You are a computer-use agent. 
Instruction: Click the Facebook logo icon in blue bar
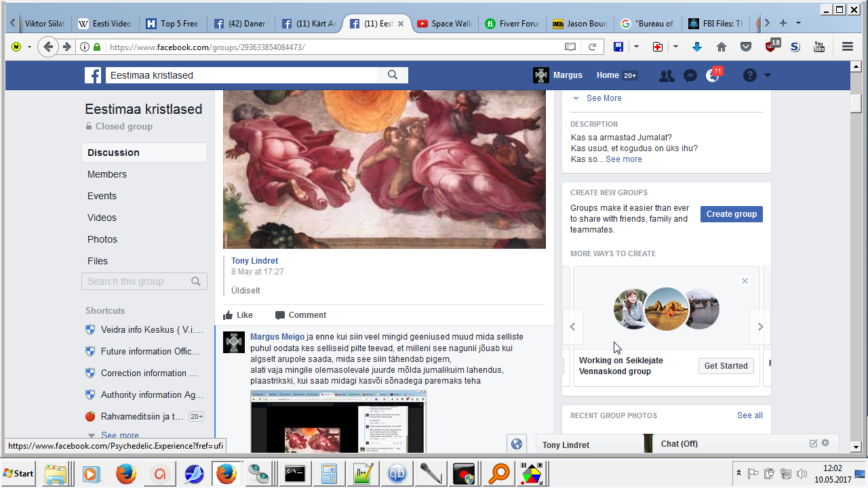pyautogui.click(x=93, y=75)
